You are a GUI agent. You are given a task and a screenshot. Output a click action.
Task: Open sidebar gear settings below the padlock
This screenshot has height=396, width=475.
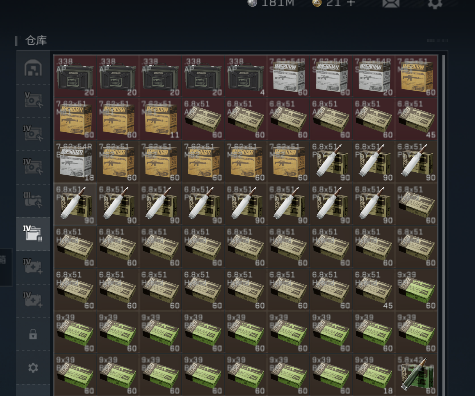click(33, 368)
